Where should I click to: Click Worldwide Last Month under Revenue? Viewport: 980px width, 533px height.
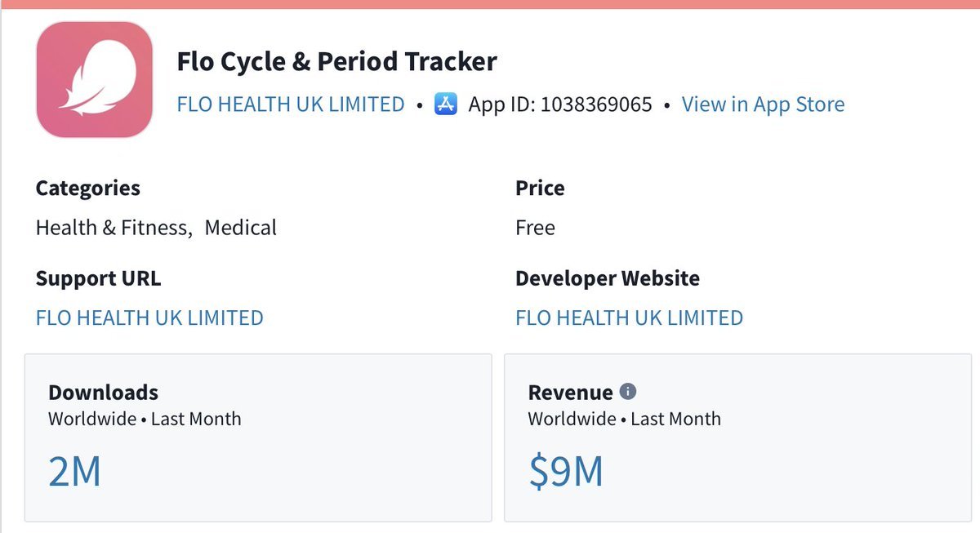624,419
